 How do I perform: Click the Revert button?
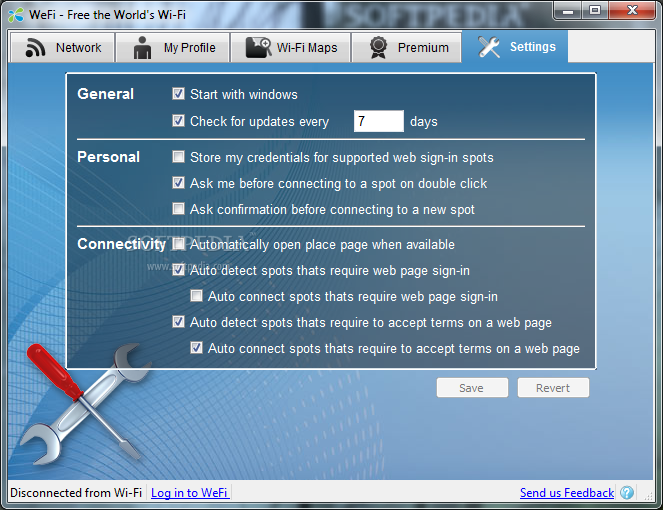click(553, 388)
